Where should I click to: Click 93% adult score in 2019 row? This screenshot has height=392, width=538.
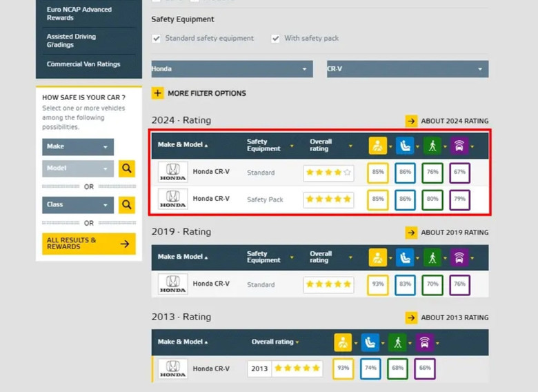(378, 284)
